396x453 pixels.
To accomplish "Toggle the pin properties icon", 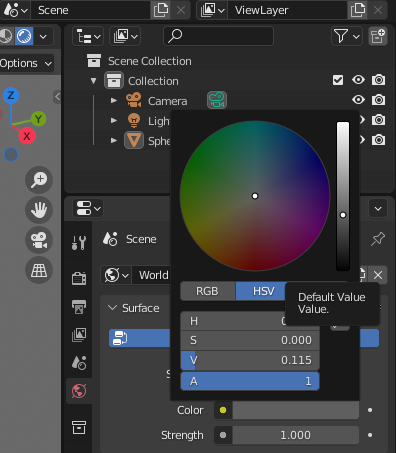I will click(x=378, y=239).
